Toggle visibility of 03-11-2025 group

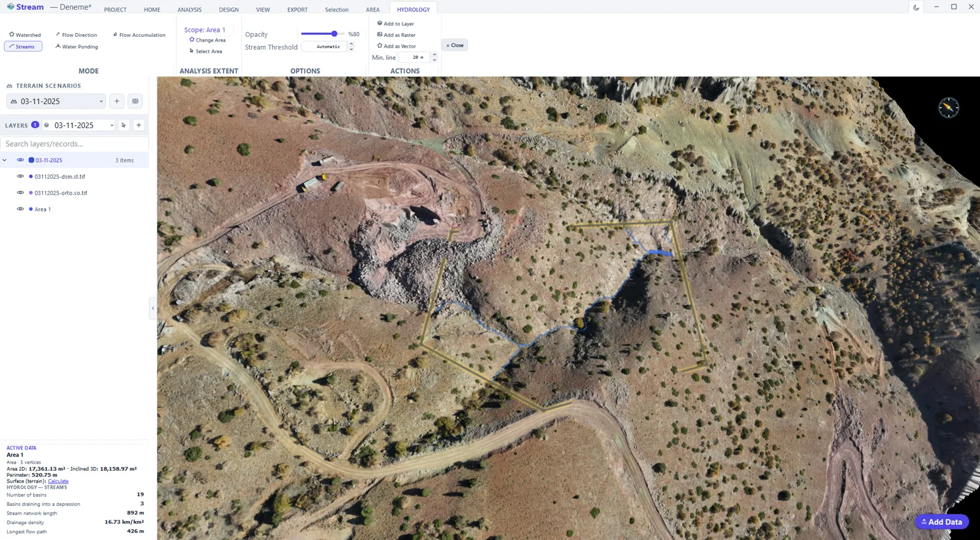[x=20, y=160]
